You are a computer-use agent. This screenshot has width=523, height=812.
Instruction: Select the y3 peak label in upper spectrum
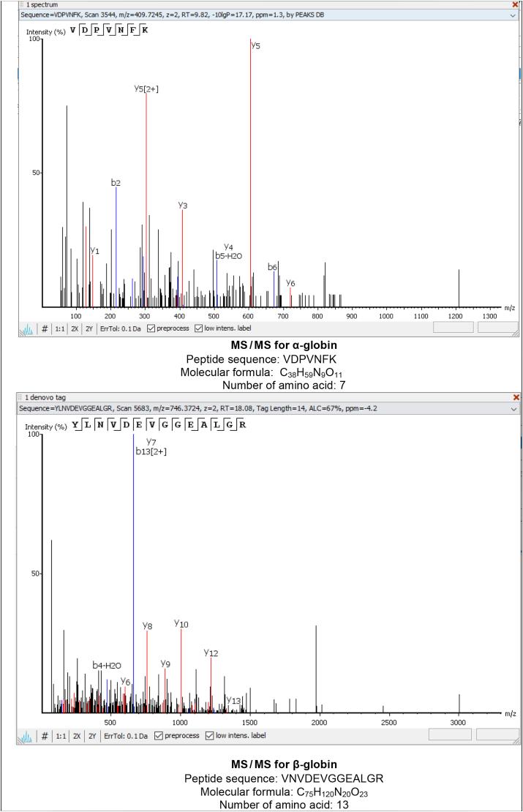pyautogui.click(x=183, y=206)
